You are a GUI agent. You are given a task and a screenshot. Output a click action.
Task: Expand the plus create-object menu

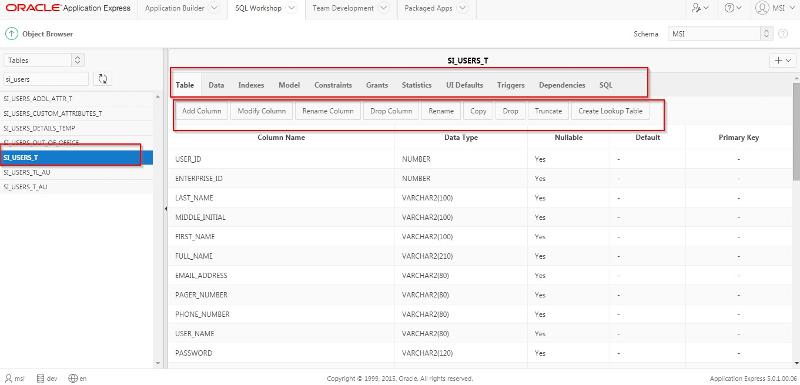(782, 60)
